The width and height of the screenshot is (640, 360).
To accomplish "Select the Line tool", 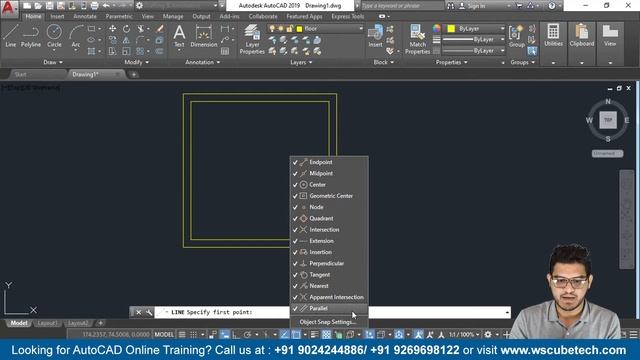I will (11, 36).
